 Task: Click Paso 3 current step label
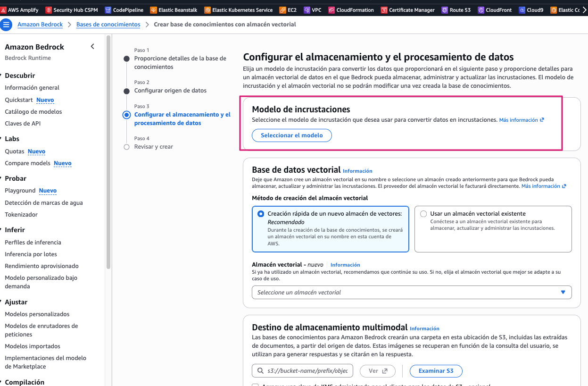[x=182, y=119]
